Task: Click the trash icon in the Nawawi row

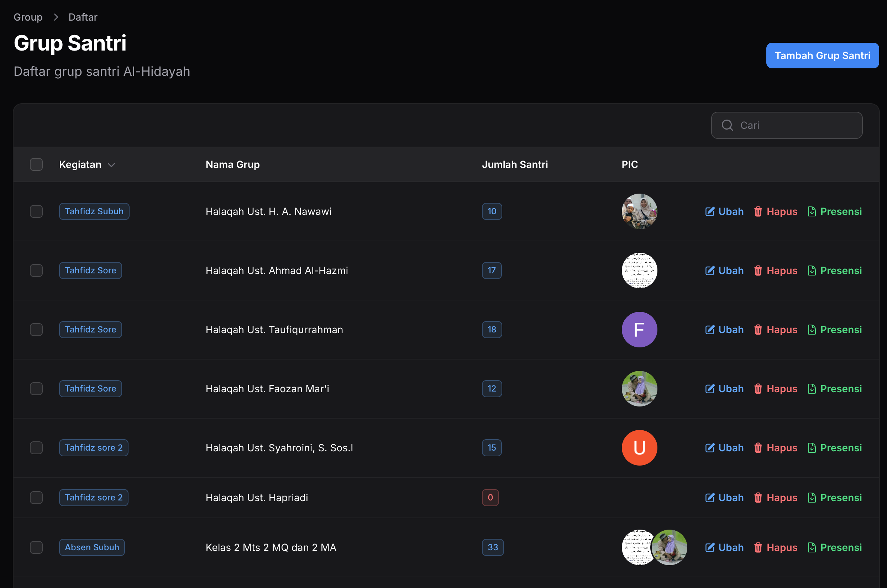Action: pos(758,211)
